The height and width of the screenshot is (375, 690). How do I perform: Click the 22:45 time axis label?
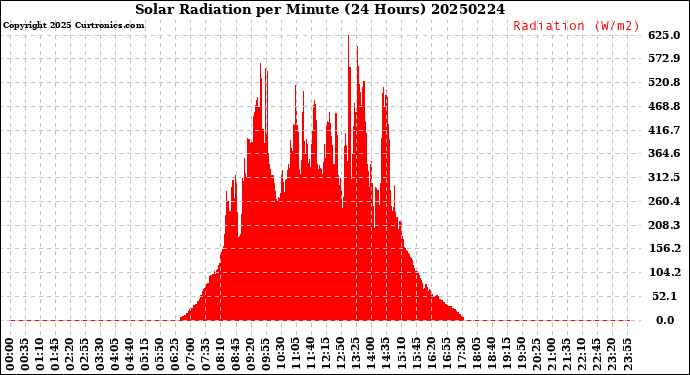pyautogui.click(x=596, y=355)
